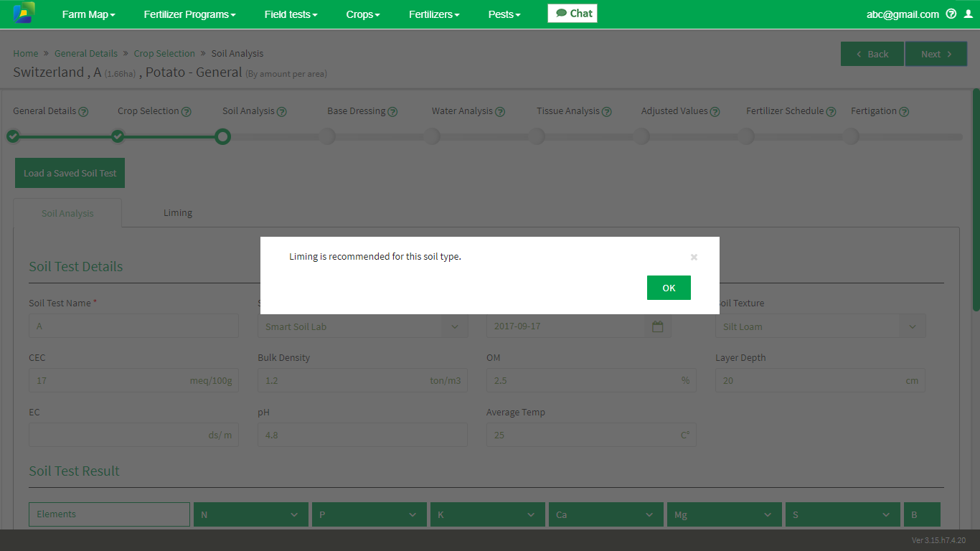The width and height of the screenshot is (980, 551).
Task: Show help for General Details step
Action: pyautogui.click(x=83, y=112)
